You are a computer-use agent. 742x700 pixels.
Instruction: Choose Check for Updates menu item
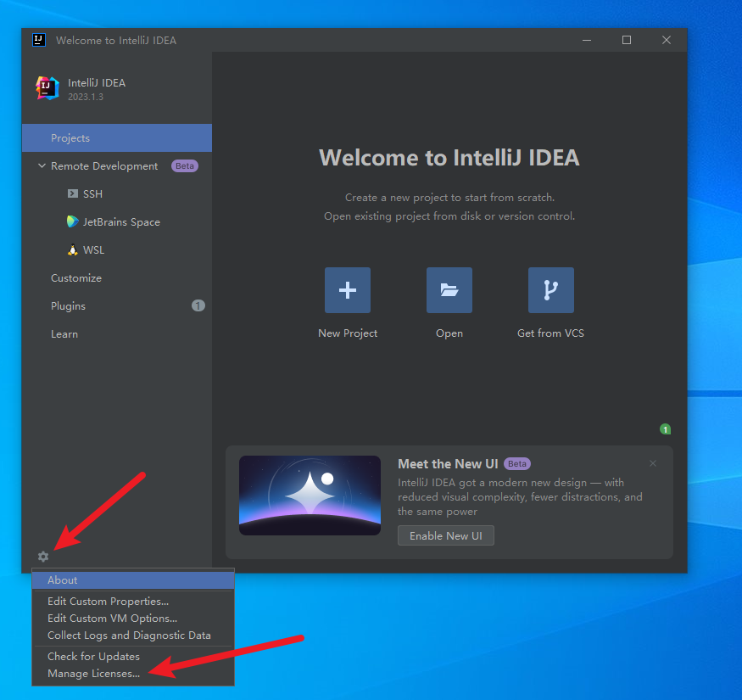(x=133, y=657)
